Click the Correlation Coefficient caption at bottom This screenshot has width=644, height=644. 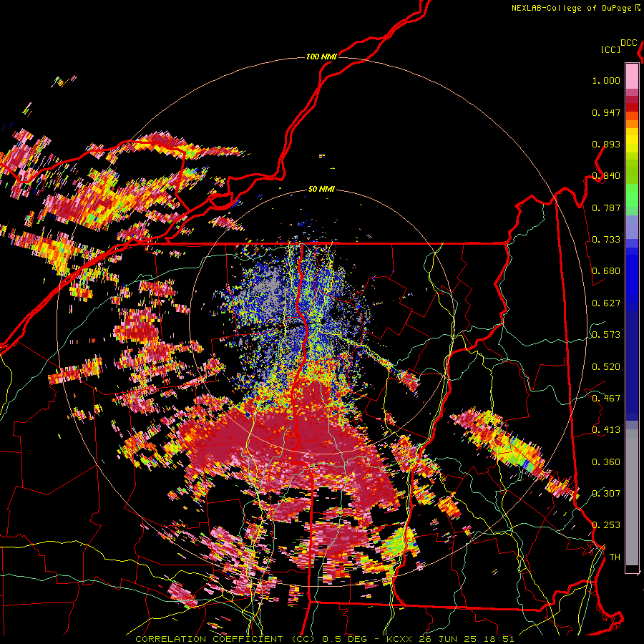324,639
